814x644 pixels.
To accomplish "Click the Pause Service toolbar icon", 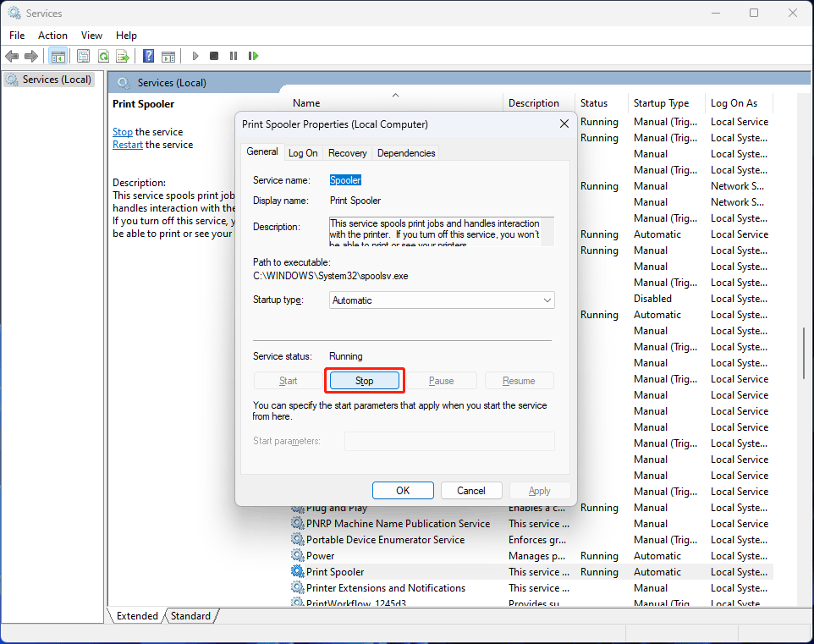I will tap(234, 56).
